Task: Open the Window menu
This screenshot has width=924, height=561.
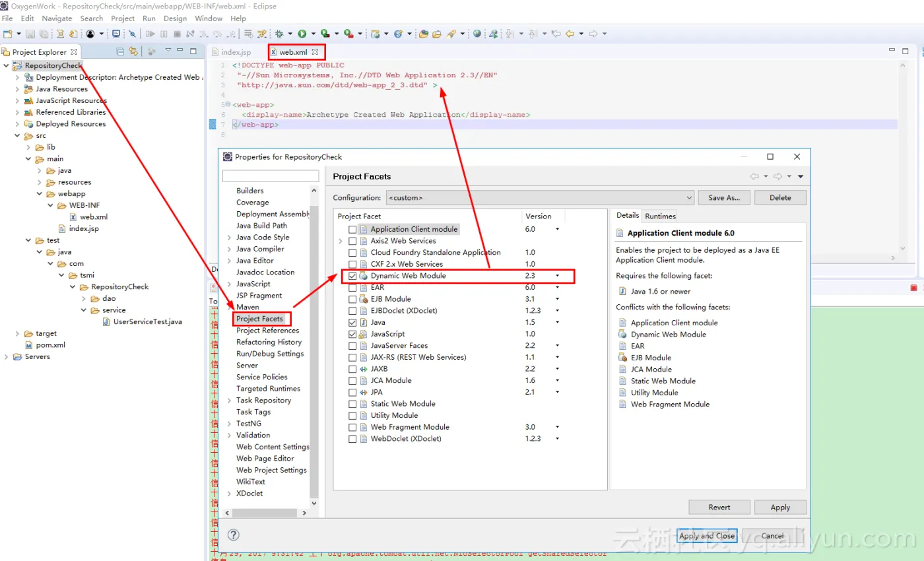Action: 209,18
